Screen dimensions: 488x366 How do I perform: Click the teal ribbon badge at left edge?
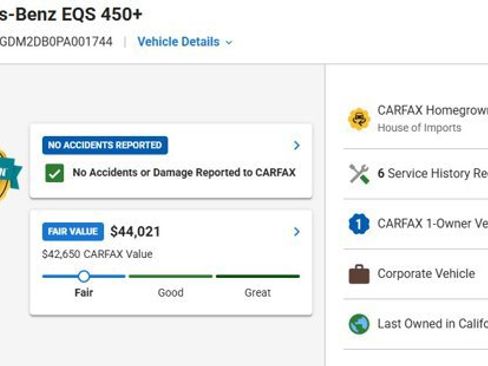(11, 174)
